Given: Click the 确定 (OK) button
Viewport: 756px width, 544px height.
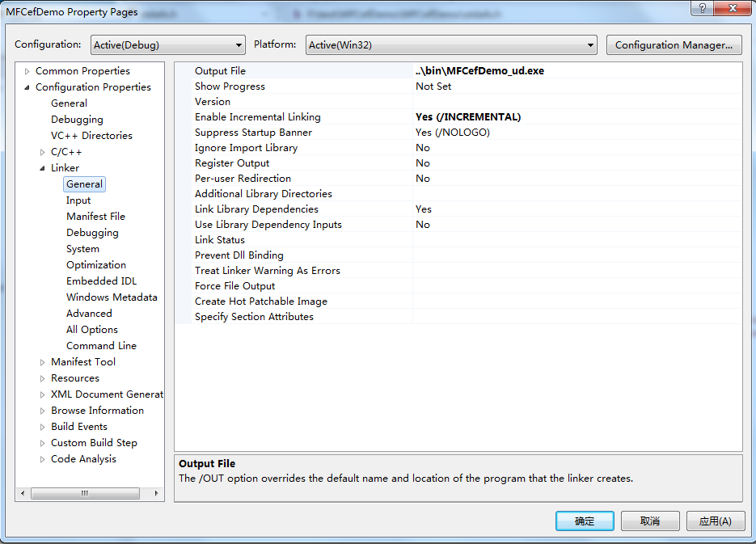Looking at the screenshot, I should (x=585, y=521).
